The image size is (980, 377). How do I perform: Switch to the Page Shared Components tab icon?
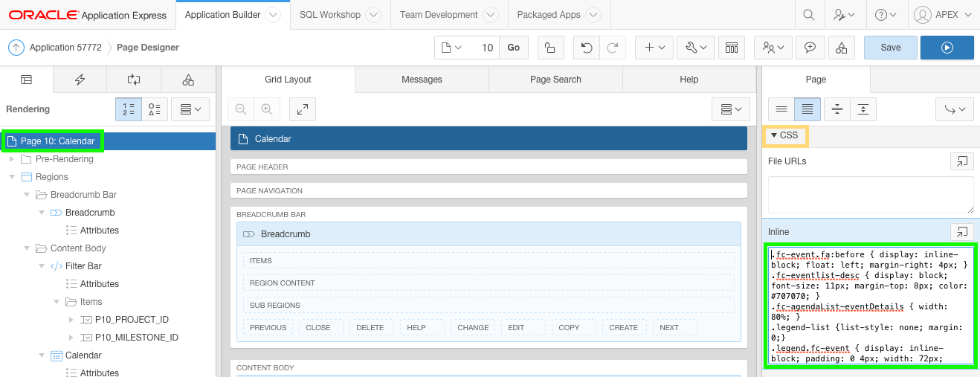click(x=188, y=80)
